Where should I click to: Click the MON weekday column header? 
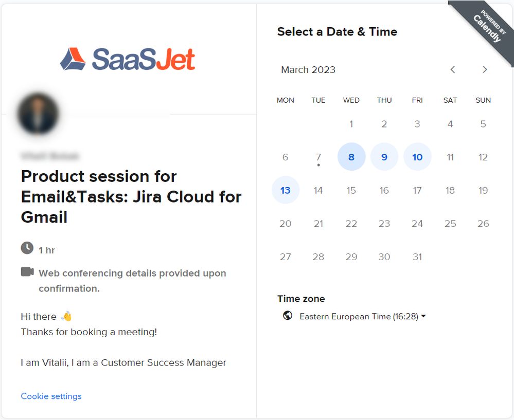(285, 100)
